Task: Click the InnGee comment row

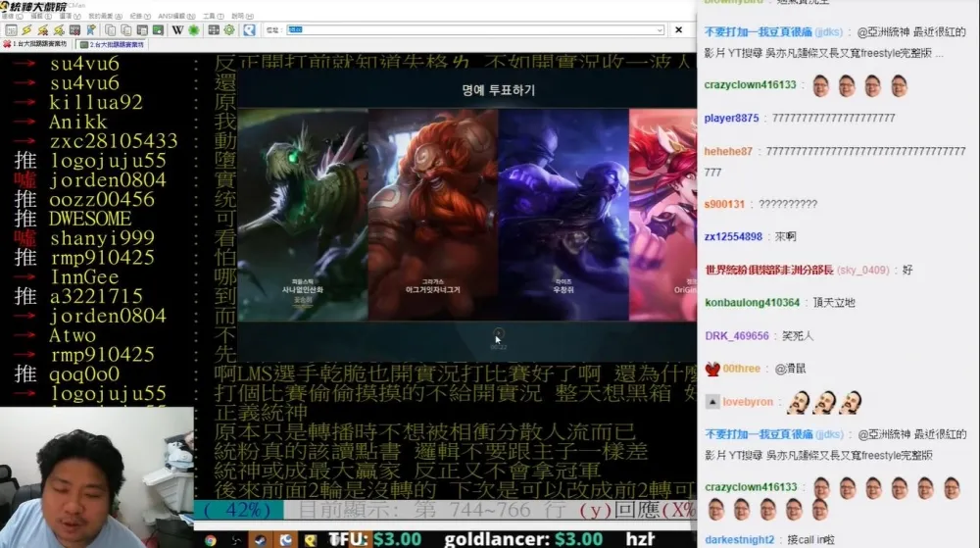Action: coord(348,276)
